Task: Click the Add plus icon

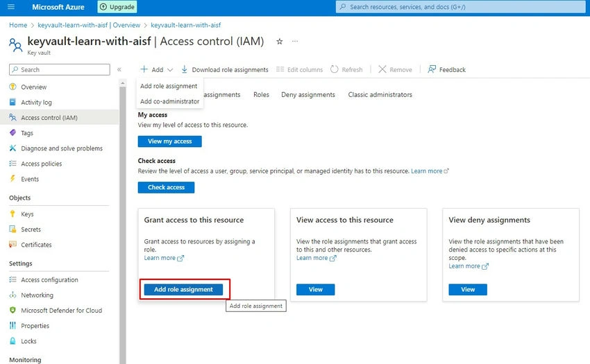Action: [144, 69]
